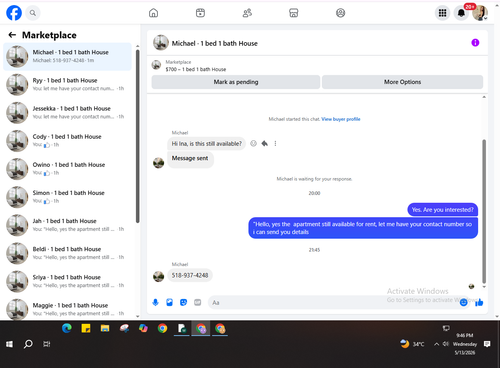Choose a sticker icon
Screen dimensions: 500x368
point(183,303)
